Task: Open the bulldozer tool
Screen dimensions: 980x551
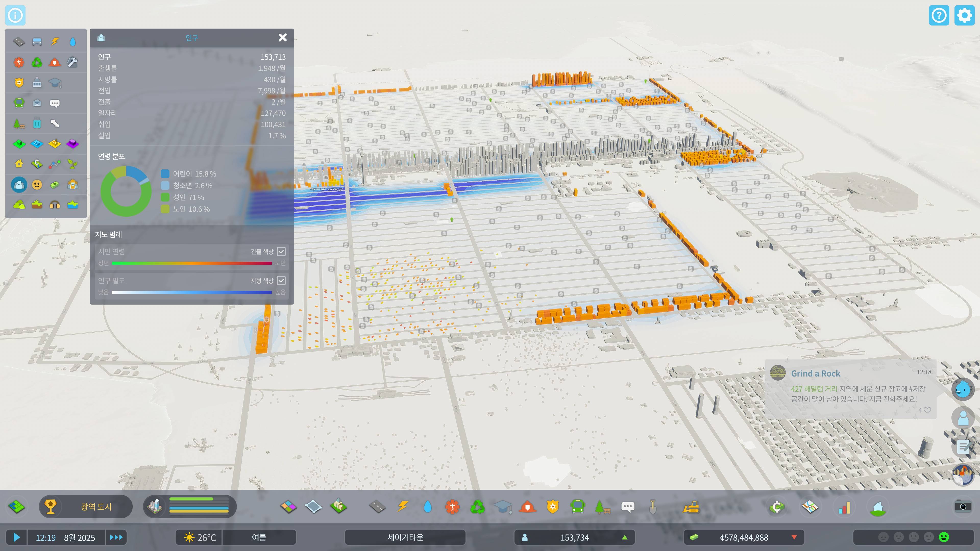Action: click(x=691, y=507)
